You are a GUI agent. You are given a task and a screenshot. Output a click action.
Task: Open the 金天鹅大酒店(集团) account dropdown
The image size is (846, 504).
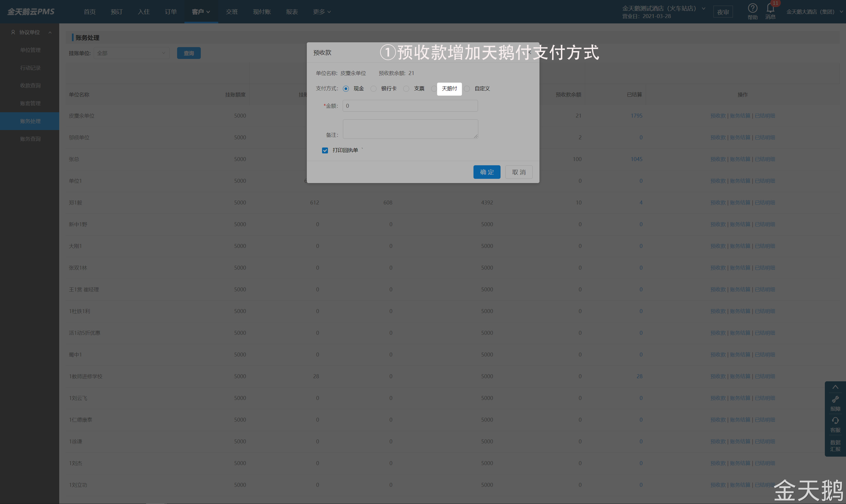coord(815,12)
